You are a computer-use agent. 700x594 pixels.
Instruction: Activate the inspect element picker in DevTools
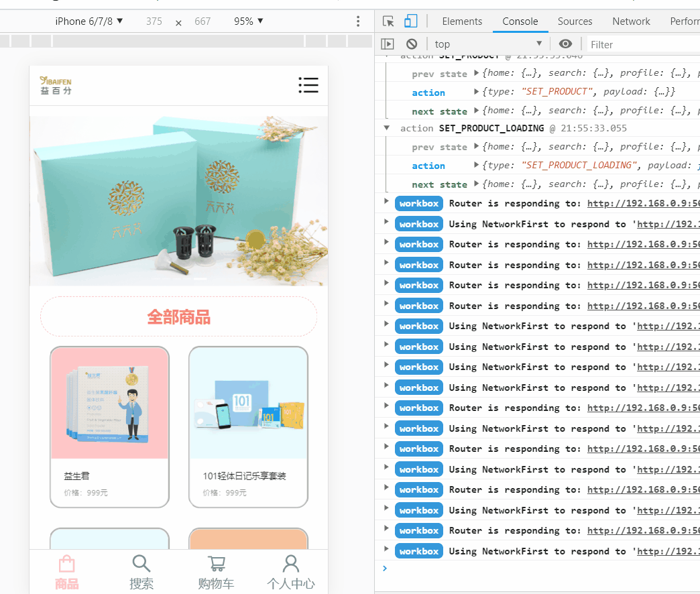click(388, 21)
